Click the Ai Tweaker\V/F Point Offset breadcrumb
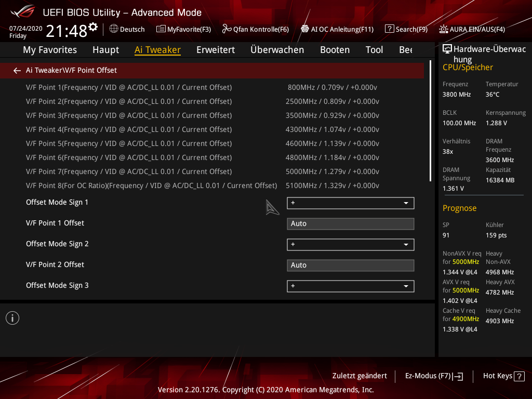The width and height of the screenshot is (532, 399). [71, 70]
